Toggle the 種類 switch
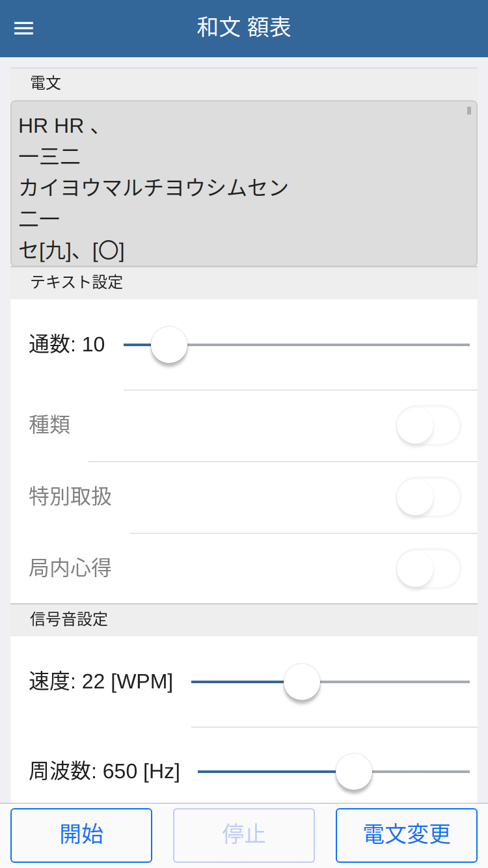 [428, 426]
